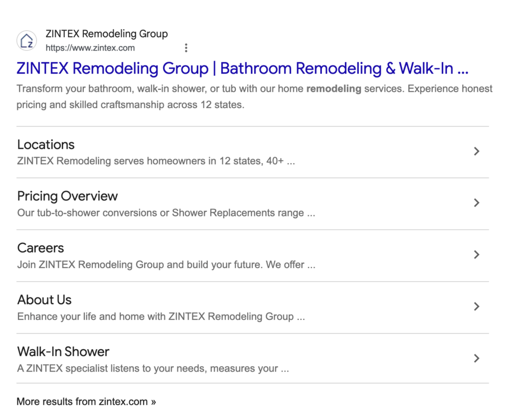
Task: Open the Walk-In Shower sitelink
Action: coord(63,352)
